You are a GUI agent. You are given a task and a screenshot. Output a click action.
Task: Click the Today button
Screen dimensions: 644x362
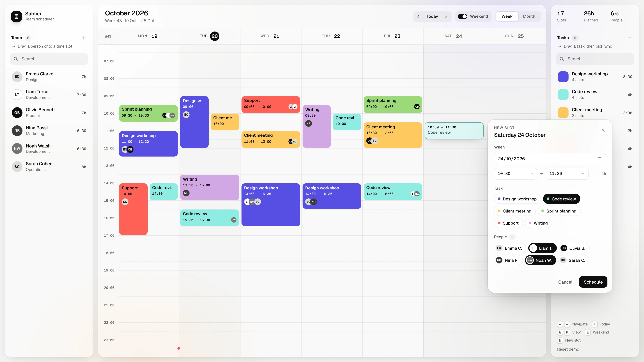432,16
